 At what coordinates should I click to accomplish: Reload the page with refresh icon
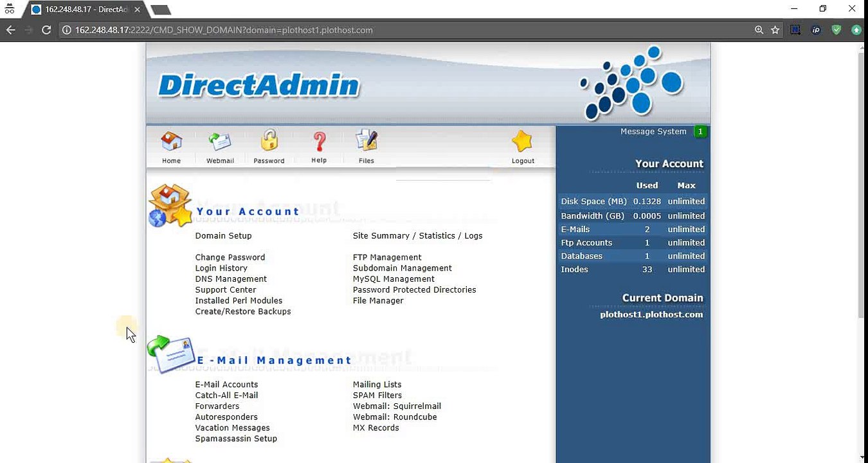tap(46, 30)
